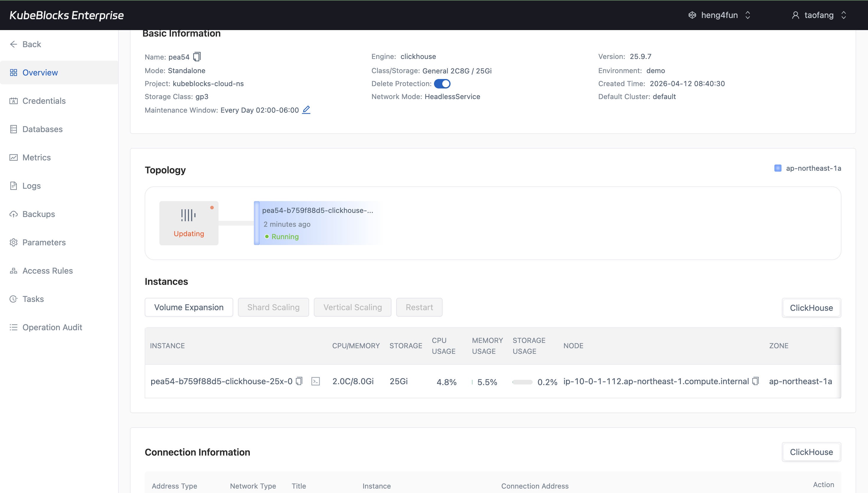Open the ClickHouse component selector above Instances table
Viewport: 868px width, 493px height.
tap(811, 308)
